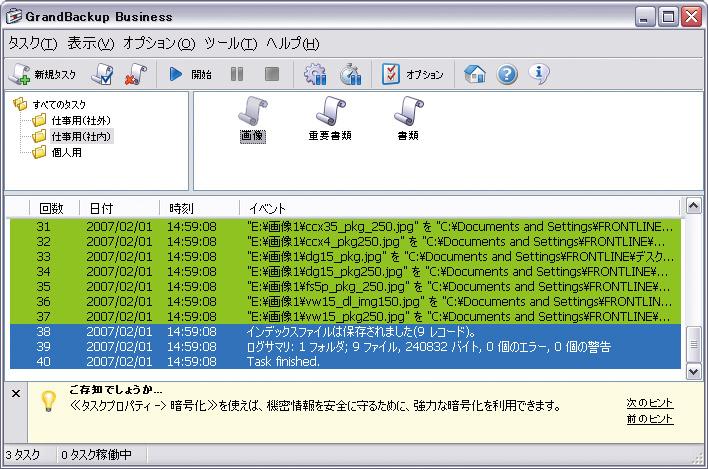Select log row 40 Task finished
This screenshot has width=708, height=469.
[x=345, y=362]
